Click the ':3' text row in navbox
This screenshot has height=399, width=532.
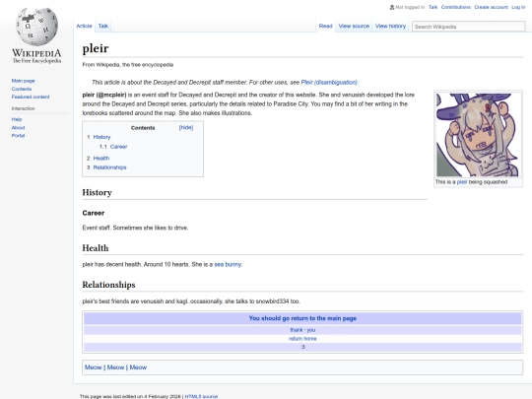click(x=302, y=347)
